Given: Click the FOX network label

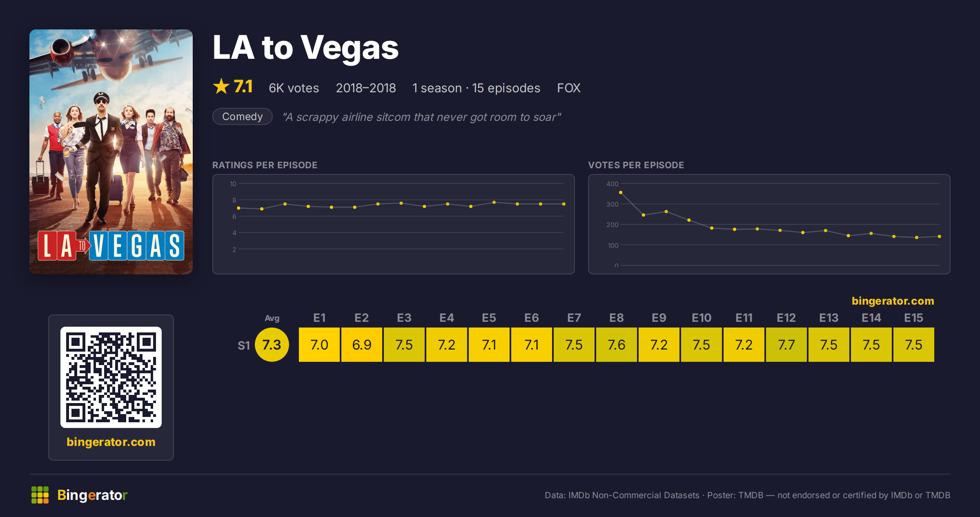Looking at the screenshot, I should [x=569, y=88].
